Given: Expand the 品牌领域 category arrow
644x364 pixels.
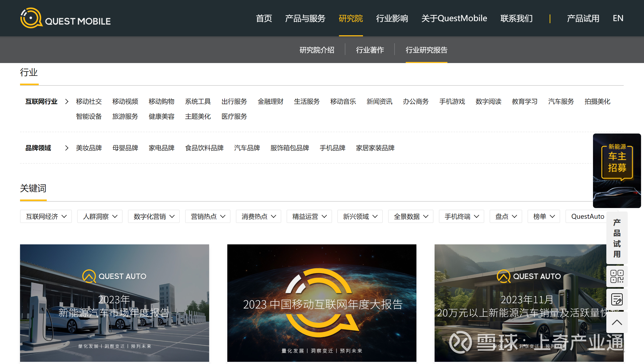Looking at the screenshot, I should (x=67, y=148).
